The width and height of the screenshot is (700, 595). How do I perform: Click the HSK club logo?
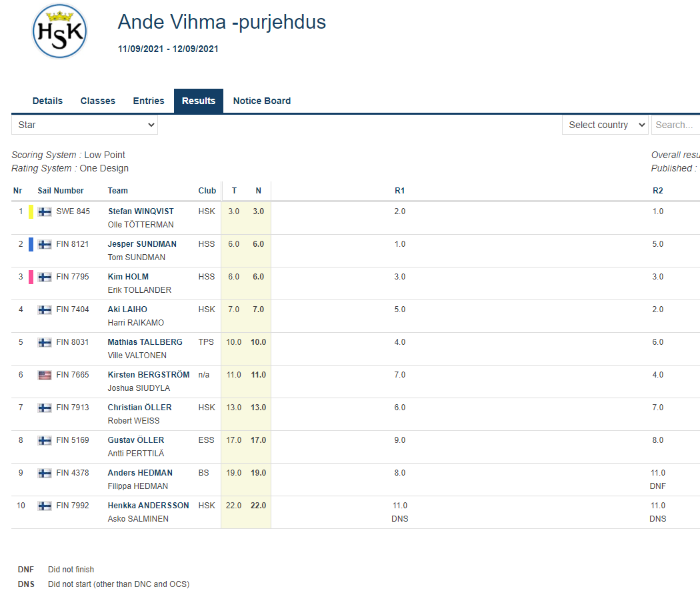coord(59,31)
